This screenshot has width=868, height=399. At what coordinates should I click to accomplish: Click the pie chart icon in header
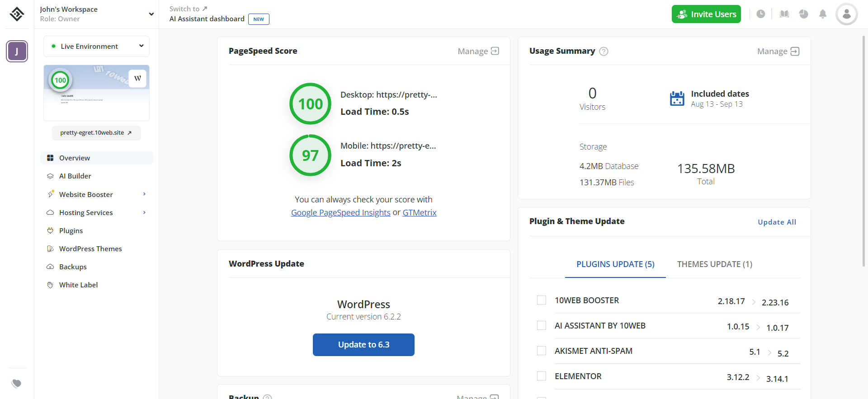click(803, 14)
